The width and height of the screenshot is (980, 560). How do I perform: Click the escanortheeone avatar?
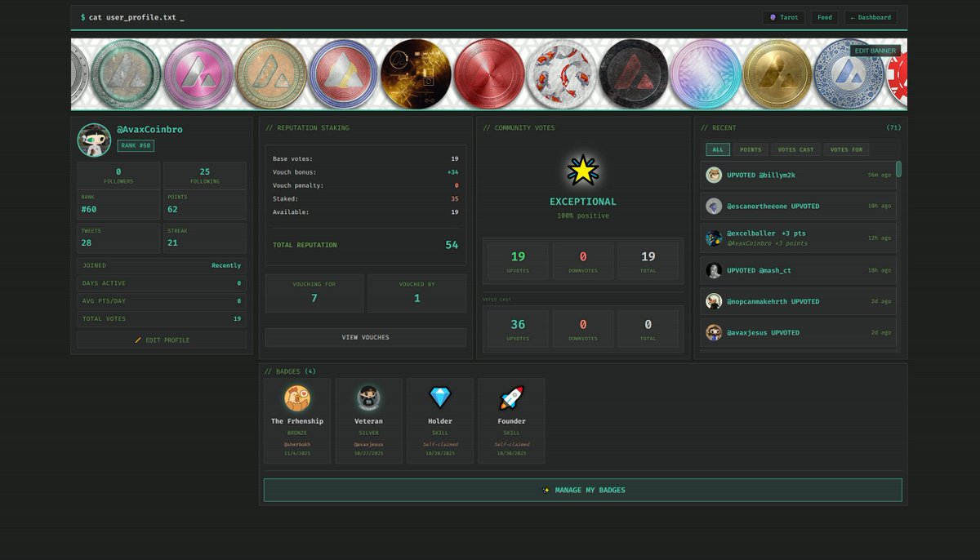[714, 207]
